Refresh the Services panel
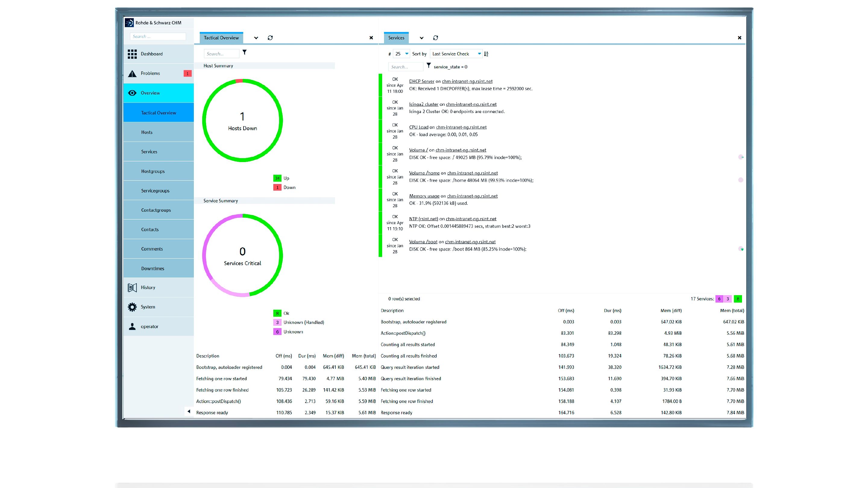 coord(435,38)
